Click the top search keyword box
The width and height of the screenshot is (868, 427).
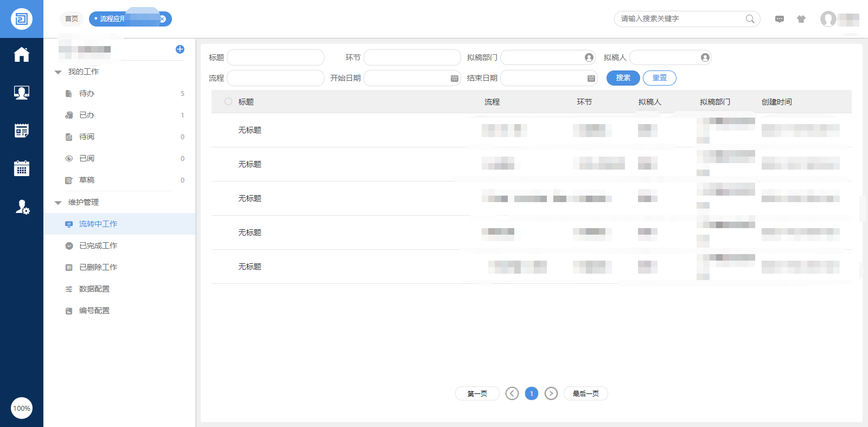[687, 19]
